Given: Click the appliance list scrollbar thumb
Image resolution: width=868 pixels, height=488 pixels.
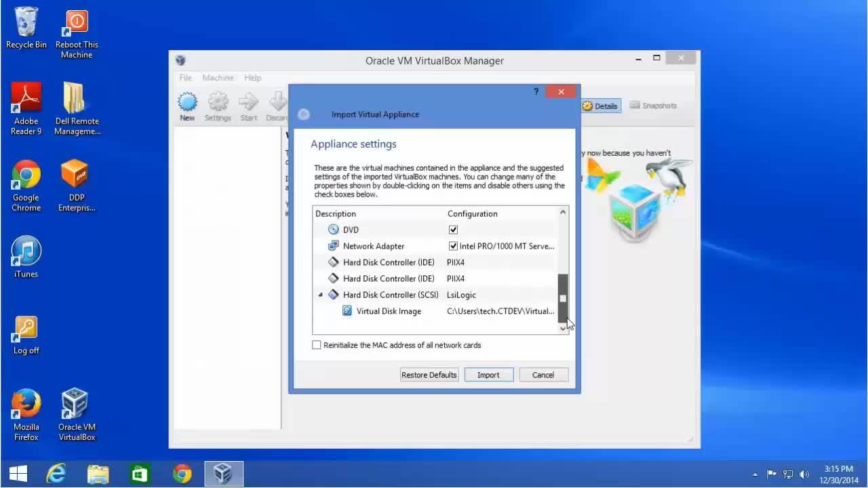Looking at the screenshot, I should [563, 298].
